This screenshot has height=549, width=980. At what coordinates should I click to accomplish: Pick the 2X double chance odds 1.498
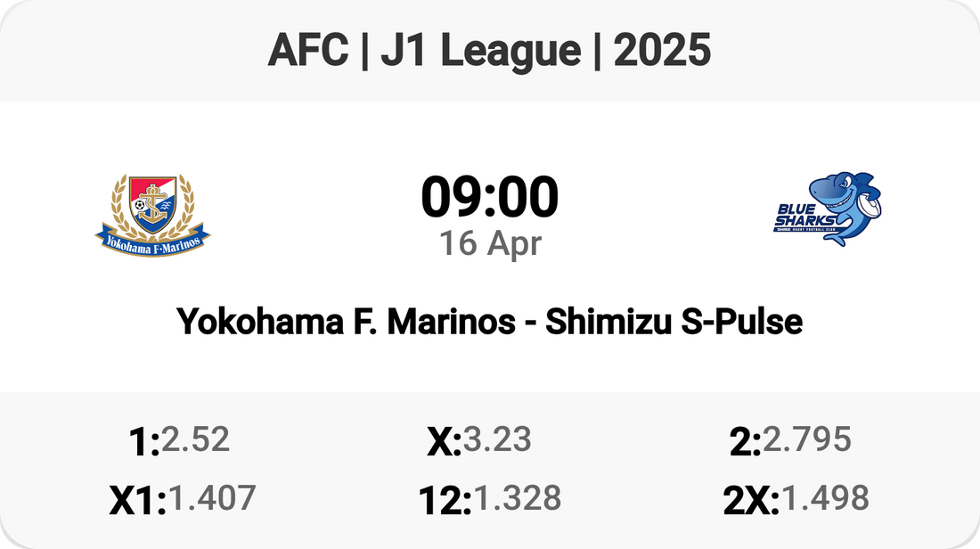[x=825, y=498]
